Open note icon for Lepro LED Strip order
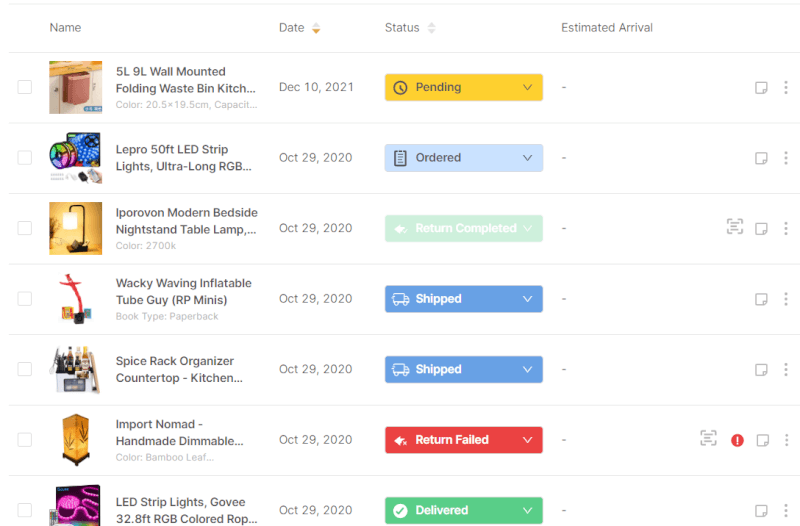 click(761, 158)
